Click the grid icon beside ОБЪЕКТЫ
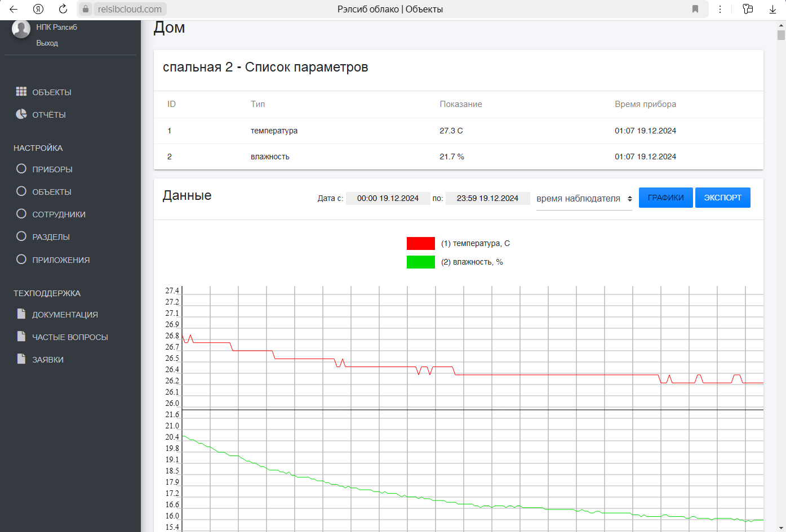Screen dimensions: 786x532 click(21, 91)
